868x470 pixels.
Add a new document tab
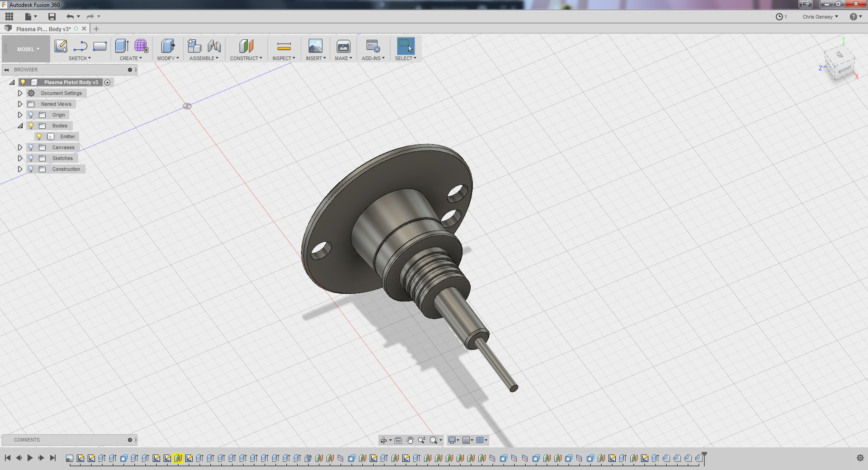(96, 29)
